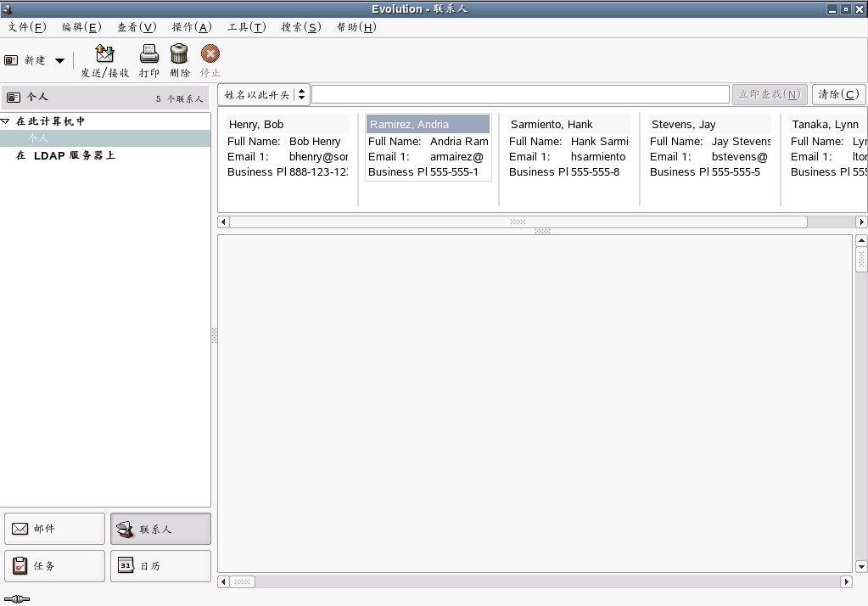Open the 查看(V) menu
This screenshot has width=868, height=606.
(x=137, y=27)
